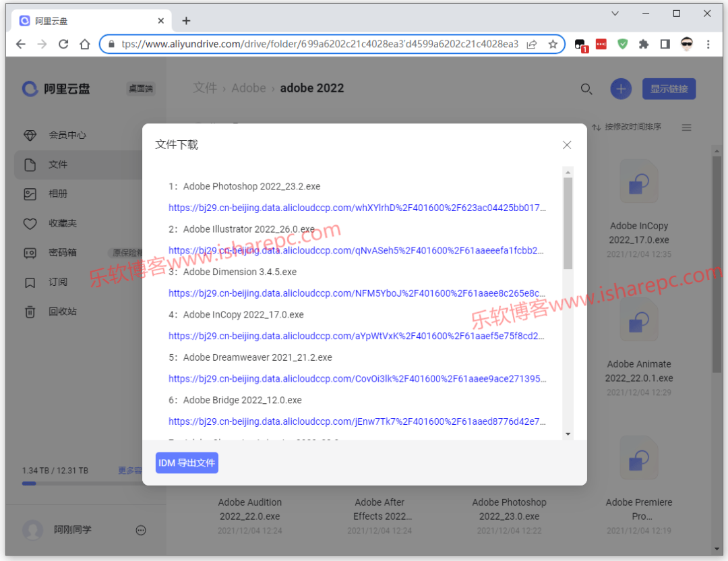Go to browser home page icon
This screenshot has width=728, height=561.
[x=84, y=44]
